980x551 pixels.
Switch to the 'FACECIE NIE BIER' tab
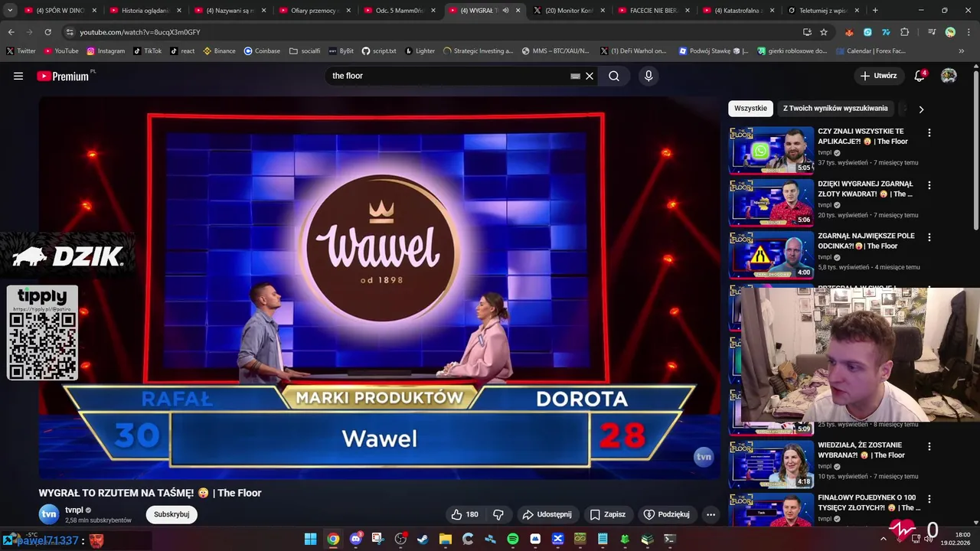[x=654, y=11]
